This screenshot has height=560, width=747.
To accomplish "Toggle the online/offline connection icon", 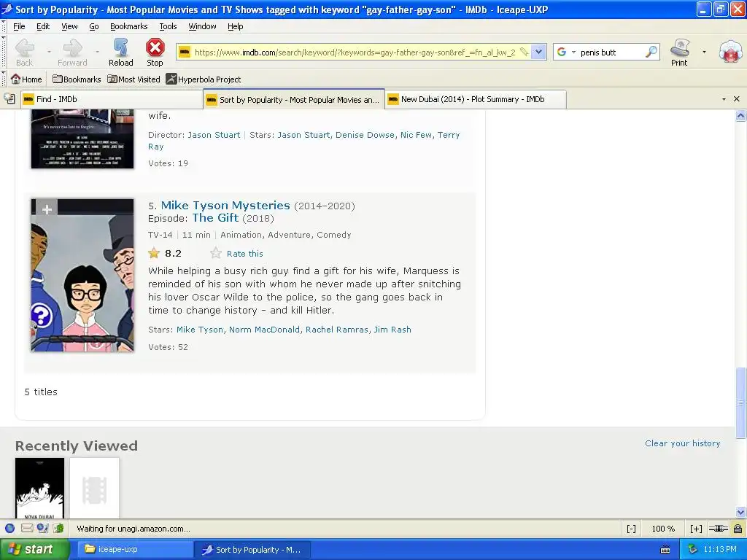I will tap(718, 529).
